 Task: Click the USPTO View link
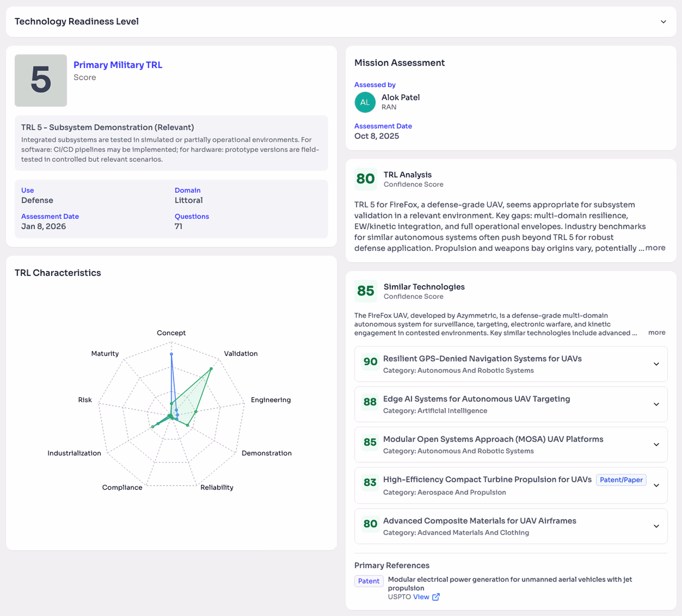pyautogui.click(x=421, y=597)
